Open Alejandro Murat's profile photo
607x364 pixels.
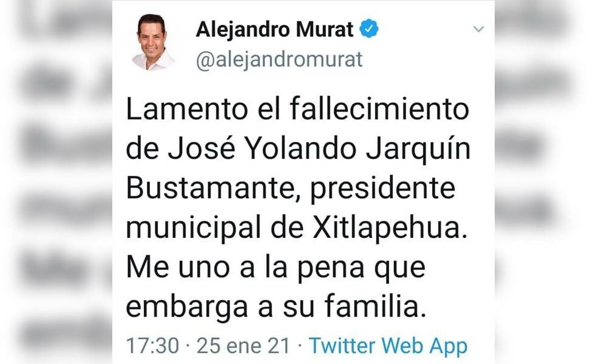(152, 42)
